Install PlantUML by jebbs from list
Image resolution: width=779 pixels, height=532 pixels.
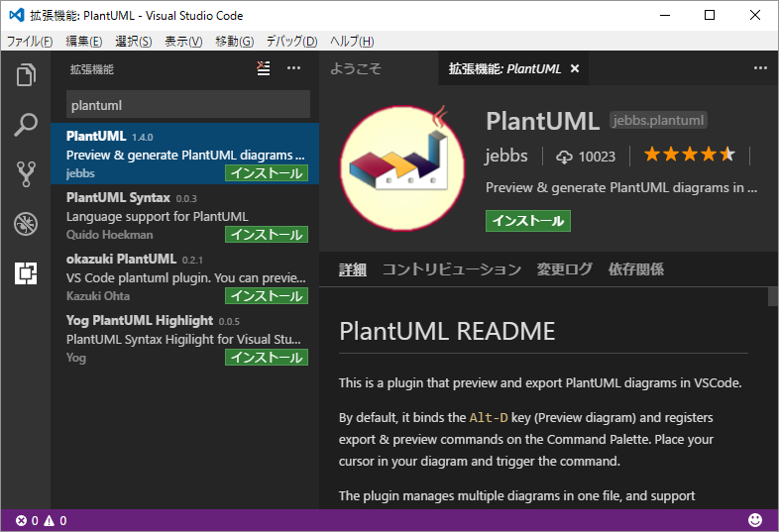267,173
